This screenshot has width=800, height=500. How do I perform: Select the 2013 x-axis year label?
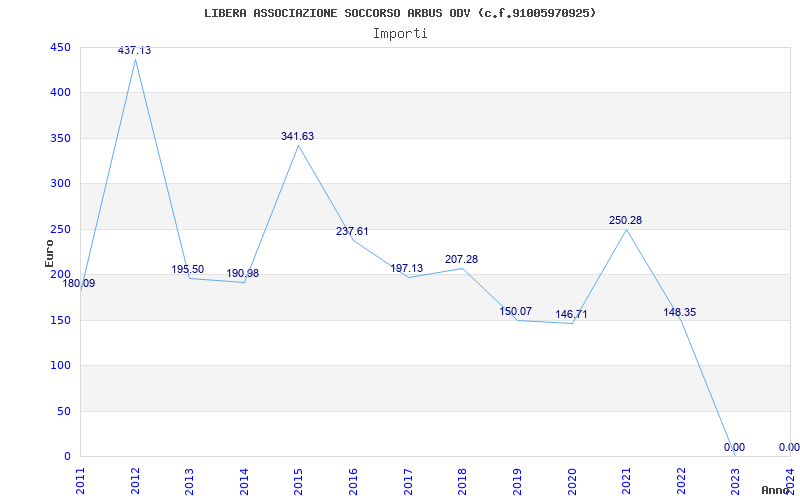coord(190,479)
